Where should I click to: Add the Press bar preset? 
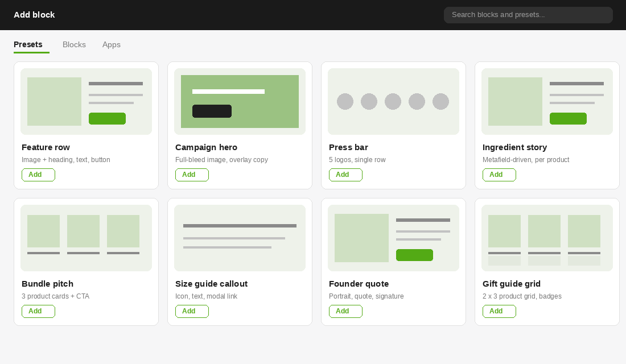(x=346, y=175)
